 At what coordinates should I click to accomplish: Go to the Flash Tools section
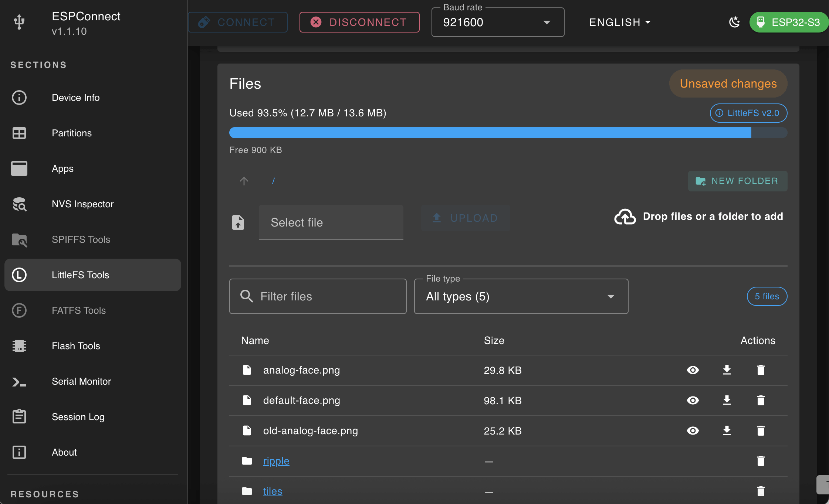[76, 346]
